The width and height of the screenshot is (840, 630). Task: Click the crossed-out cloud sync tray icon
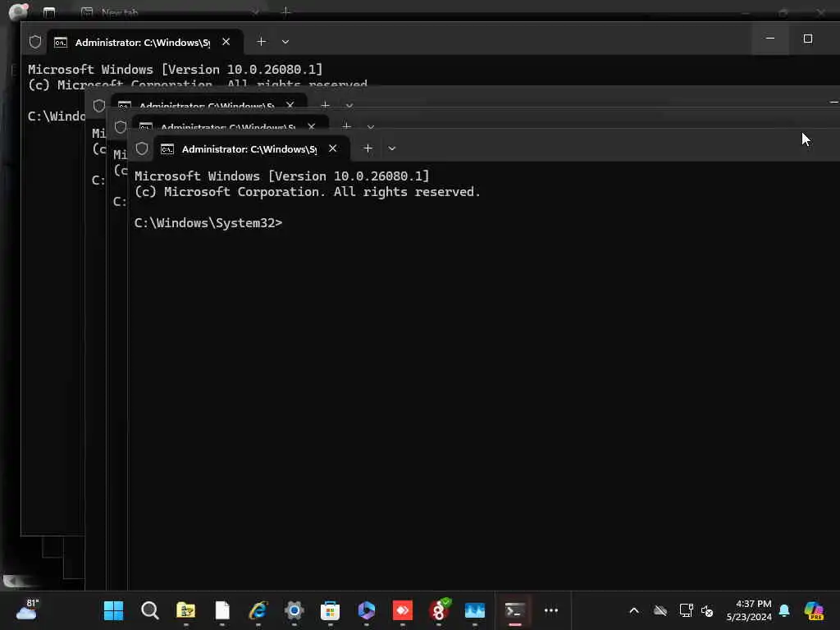(660, 610)
